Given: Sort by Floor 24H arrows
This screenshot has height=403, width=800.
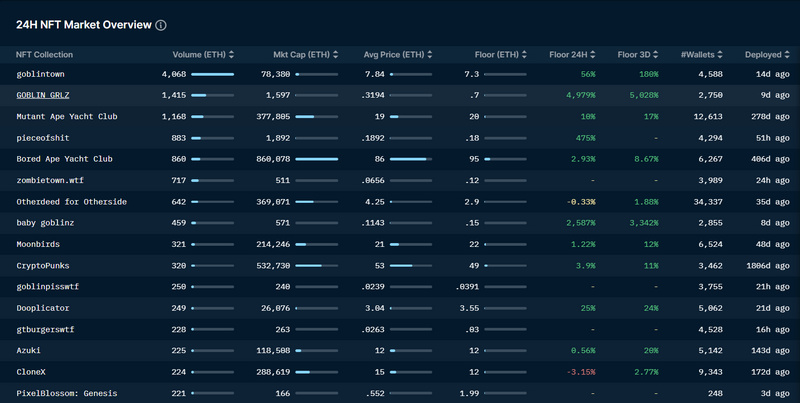Looking at the screenshot, I should point(592,55).
